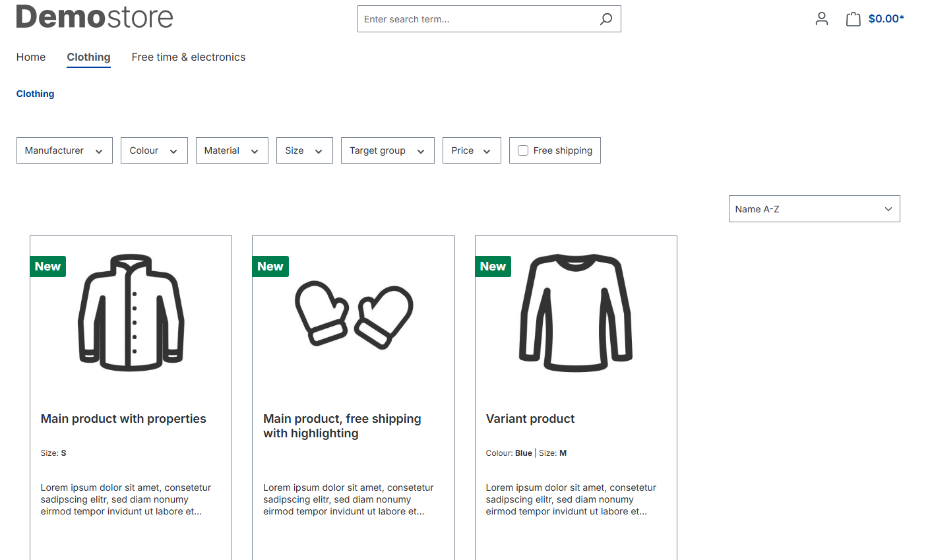Click the search magnifier icon
Viewport: 930px width, 560px height.
pos(605,19)
